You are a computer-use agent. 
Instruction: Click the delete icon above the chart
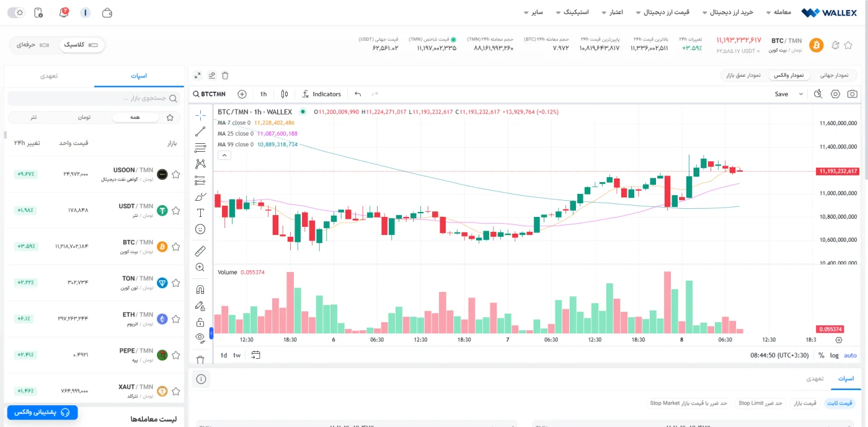tap(225, 75)
